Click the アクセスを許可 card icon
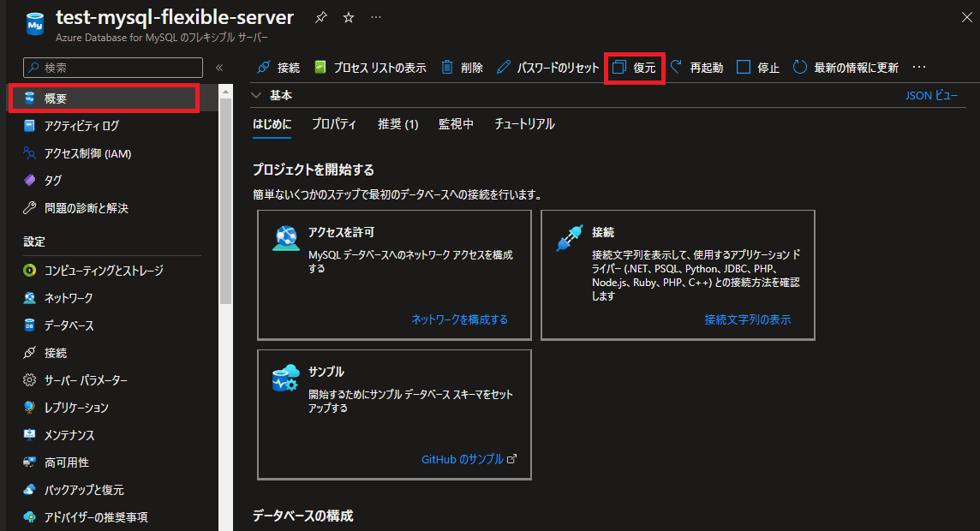Screen dimensions: 980x531 pyautogui.click(x=286, y=239)
